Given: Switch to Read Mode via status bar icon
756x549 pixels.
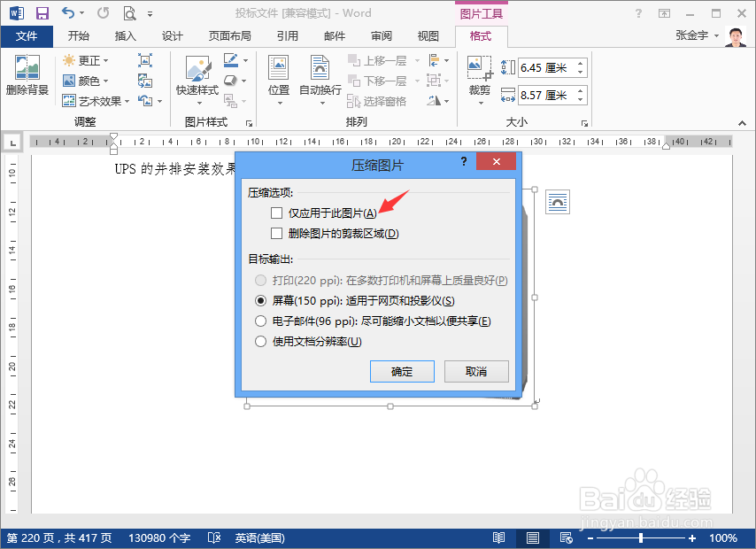Looking at the screenshot, I should 498,537.
